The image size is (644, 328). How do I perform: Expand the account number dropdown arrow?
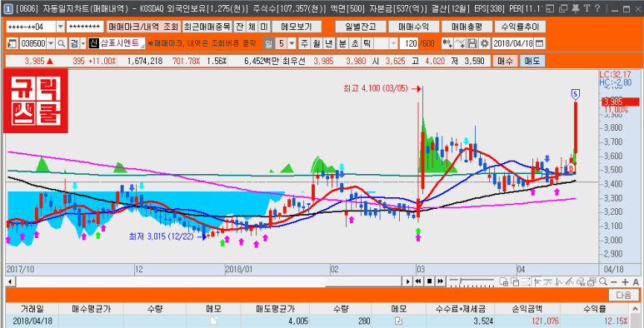click(60, 27)
